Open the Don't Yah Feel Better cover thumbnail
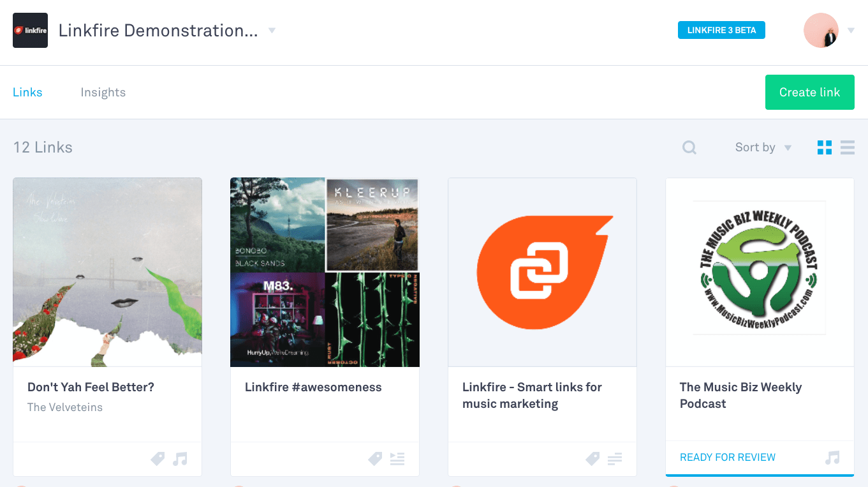 (x=107, y=272)
